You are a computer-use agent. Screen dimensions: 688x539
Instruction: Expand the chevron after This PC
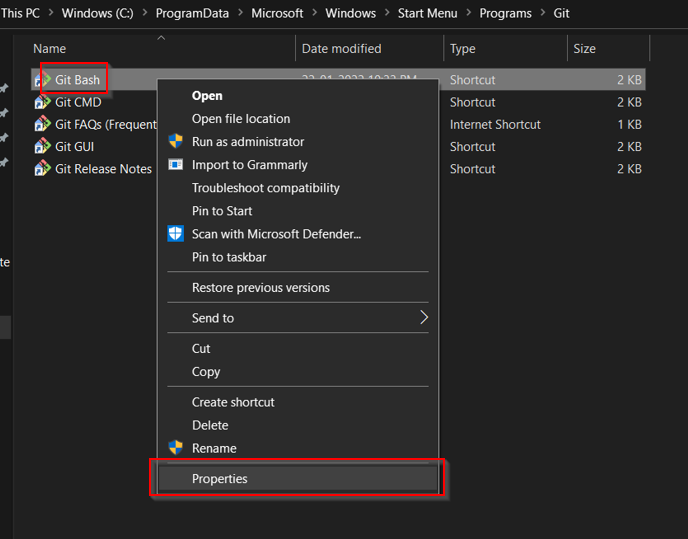tap(51, 13)
